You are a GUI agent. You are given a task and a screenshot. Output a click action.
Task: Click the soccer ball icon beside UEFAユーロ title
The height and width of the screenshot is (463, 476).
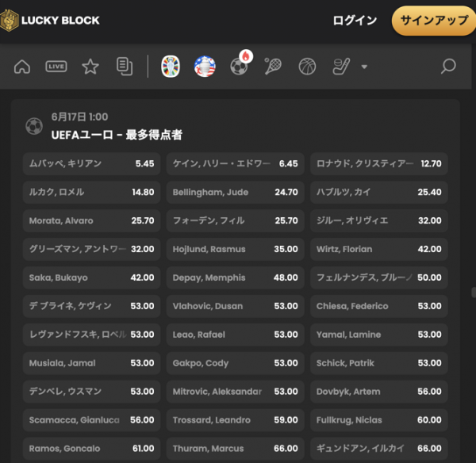(x=34, y=126)
